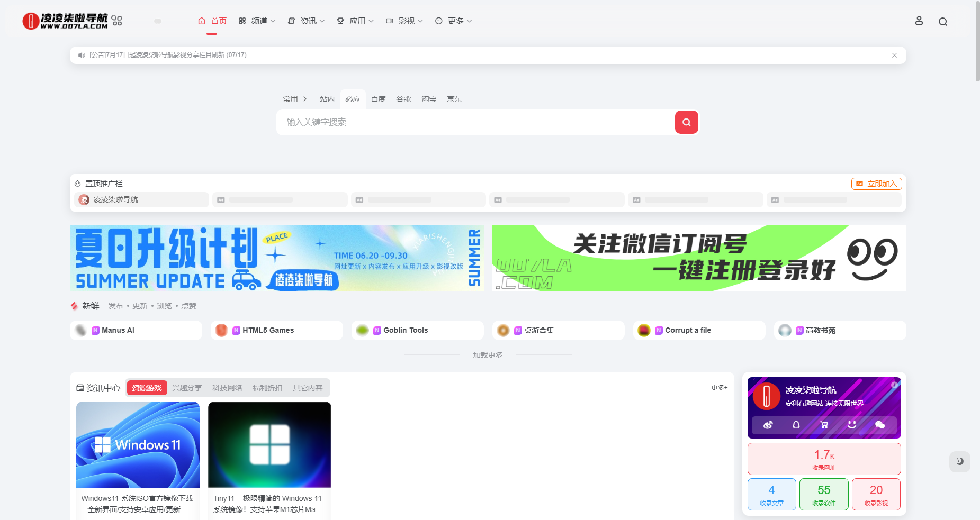Select the 资源游戏 news tab
Viewport: 980px width, 520px height.
(x=147, y=388)
